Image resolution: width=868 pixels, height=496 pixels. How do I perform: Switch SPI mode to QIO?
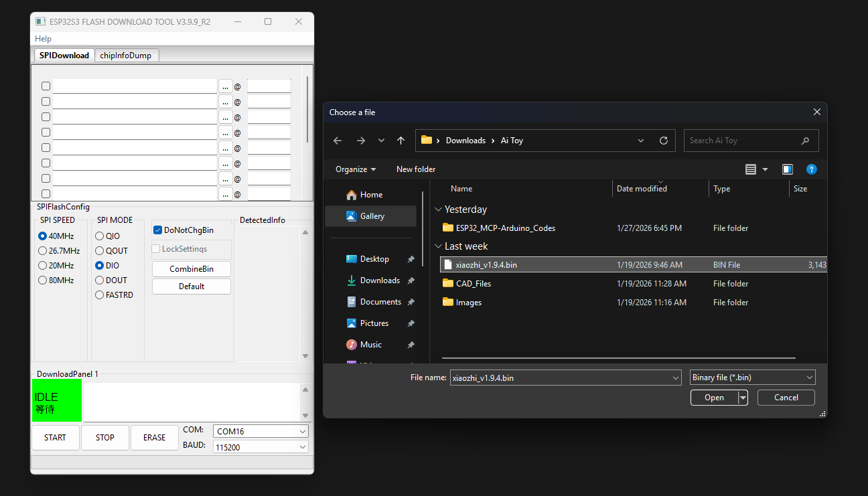tap(101, 236)
